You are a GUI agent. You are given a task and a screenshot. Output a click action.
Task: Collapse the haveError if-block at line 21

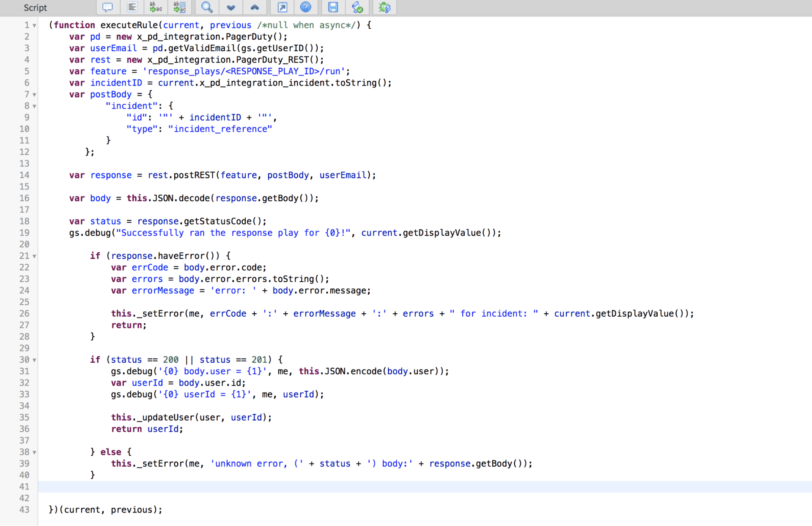click(x=35, y=256)
